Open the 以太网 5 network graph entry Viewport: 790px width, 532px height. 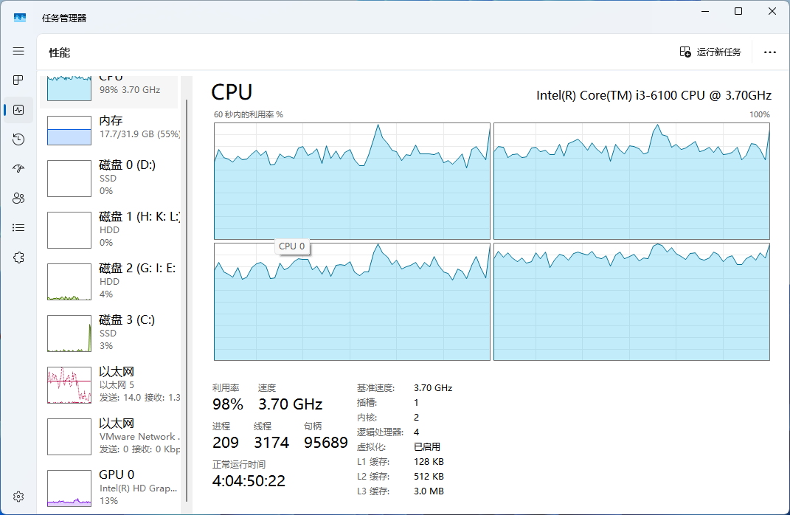point(111,384)
